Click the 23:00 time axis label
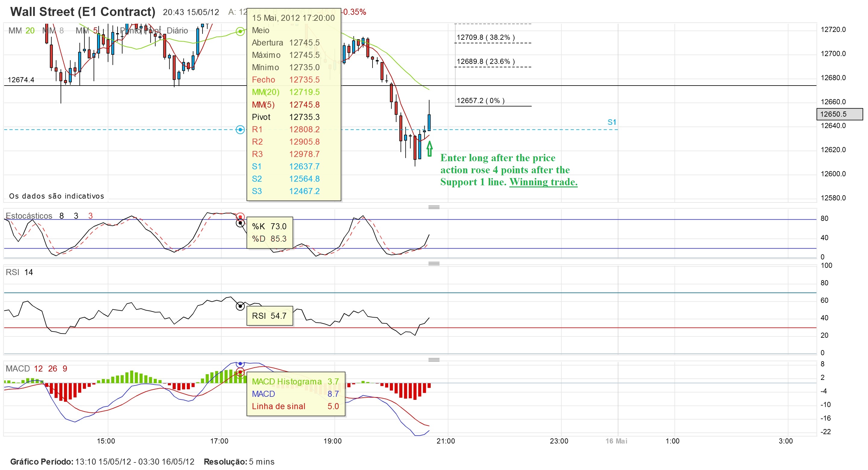This screenshot has width=868, height=470. coord(559,441)
